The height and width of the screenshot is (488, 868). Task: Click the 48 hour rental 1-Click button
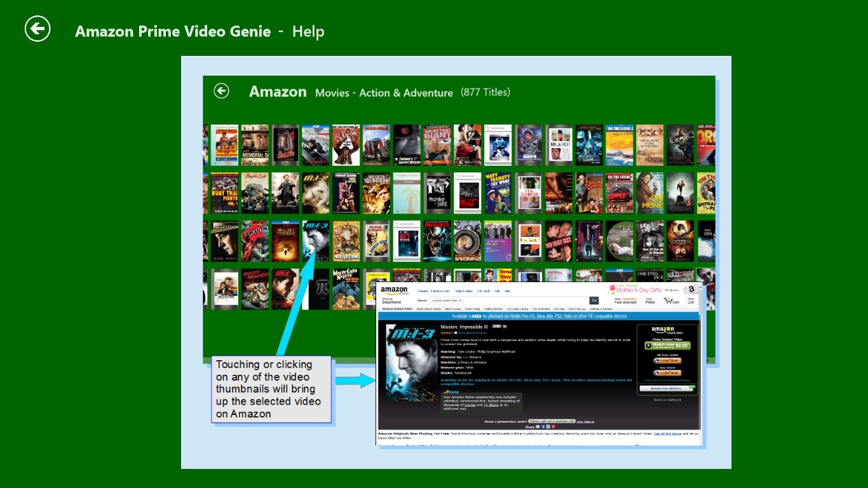click(x=667, y=360)
